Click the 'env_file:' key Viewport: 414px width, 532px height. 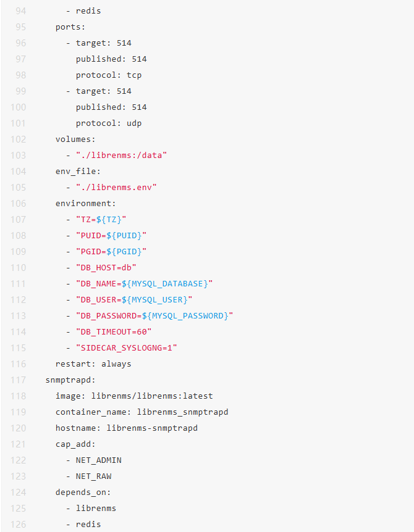tap(78, 172)
